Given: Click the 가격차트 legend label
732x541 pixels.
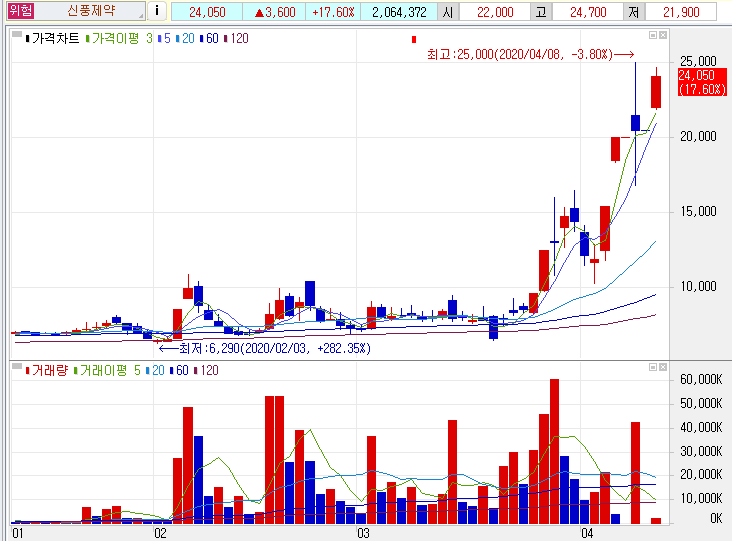Looking at the screenshot, I should (x=53, y=39).
